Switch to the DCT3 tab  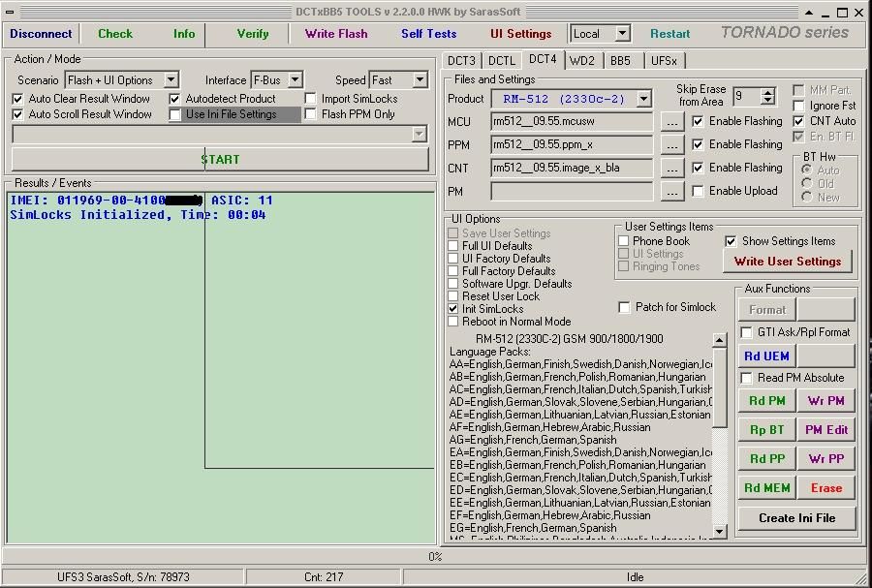[x=461, y=61]
